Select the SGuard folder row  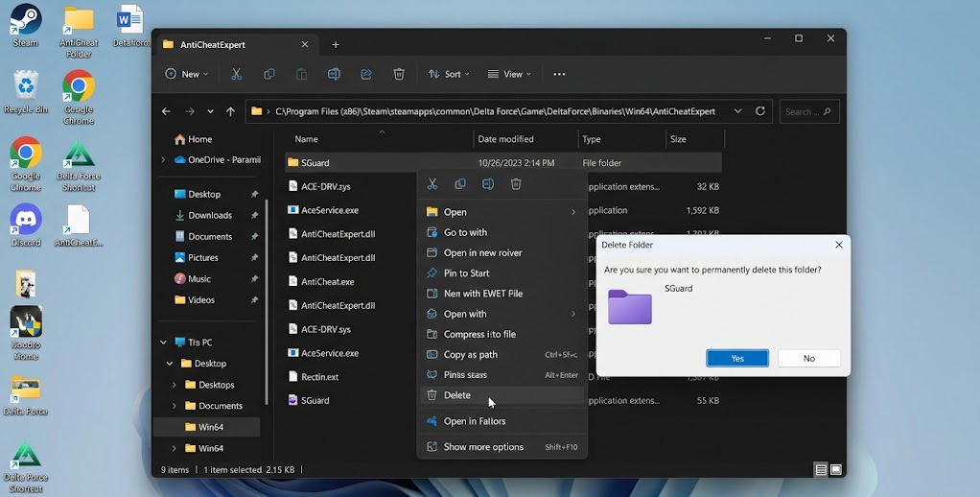(503, 162)
